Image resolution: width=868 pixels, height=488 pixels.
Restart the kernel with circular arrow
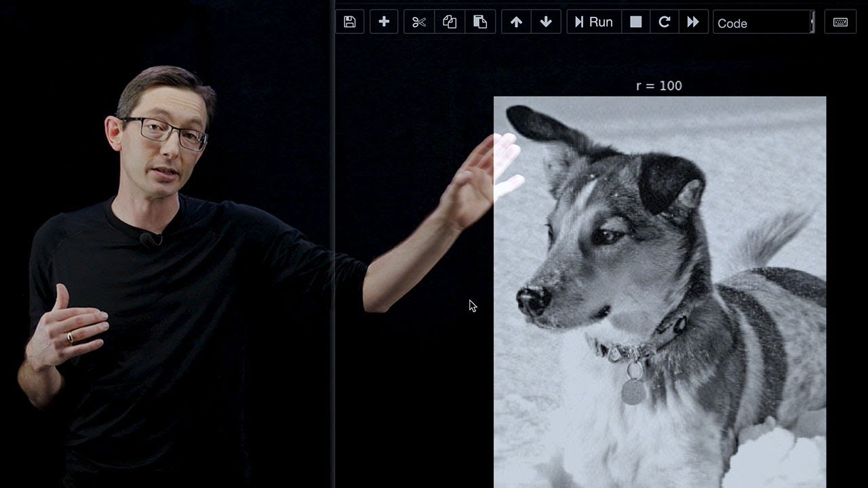point(665,22)
